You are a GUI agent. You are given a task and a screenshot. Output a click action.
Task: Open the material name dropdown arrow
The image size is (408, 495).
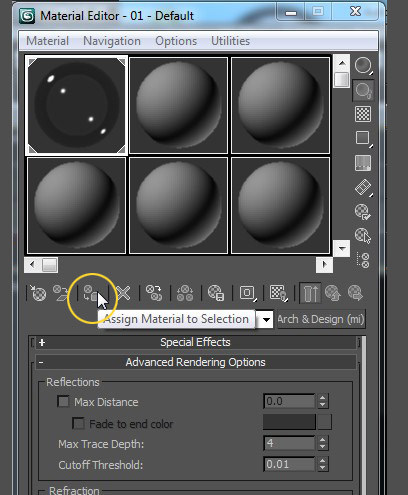point(266,320)
